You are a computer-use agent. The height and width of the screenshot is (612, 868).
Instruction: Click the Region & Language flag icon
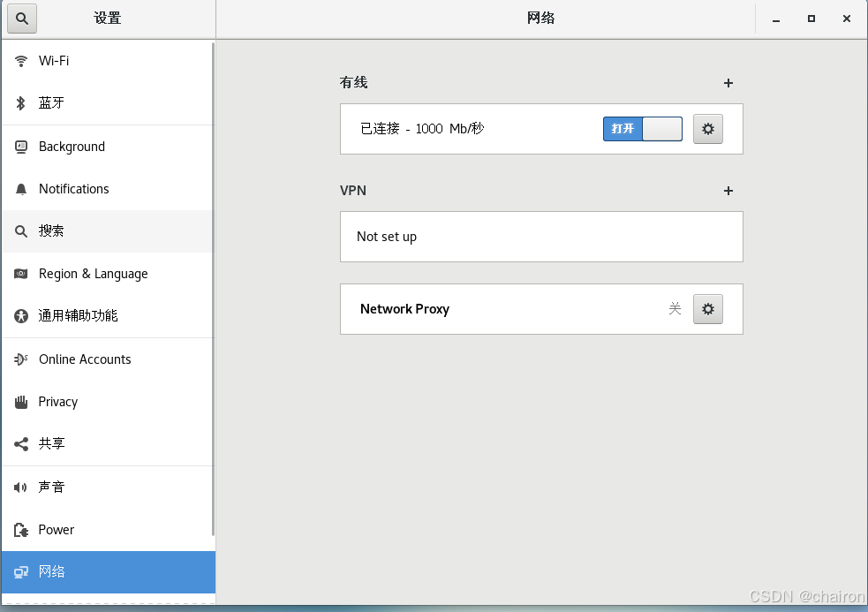click(x=21, y=274)
